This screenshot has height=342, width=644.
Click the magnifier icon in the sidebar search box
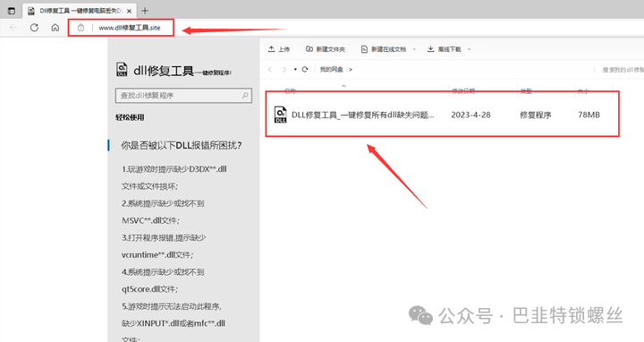(245, 96)
